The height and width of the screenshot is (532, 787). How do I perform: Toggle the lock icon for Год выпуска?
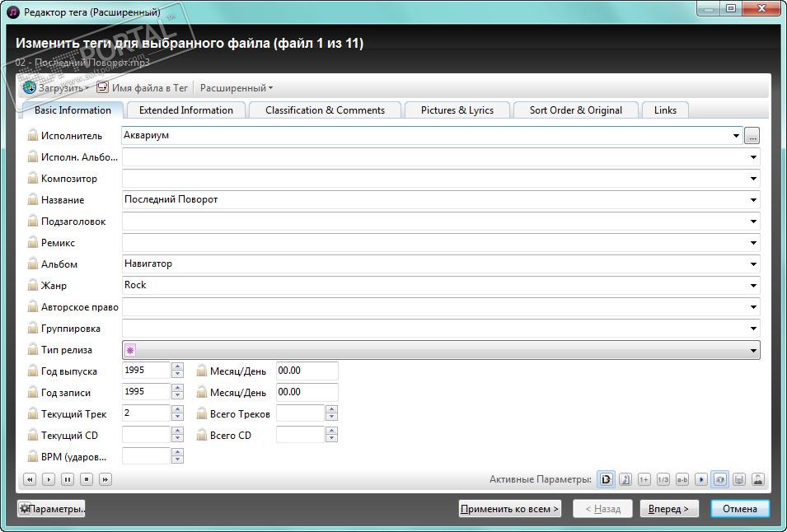[33, 371]
